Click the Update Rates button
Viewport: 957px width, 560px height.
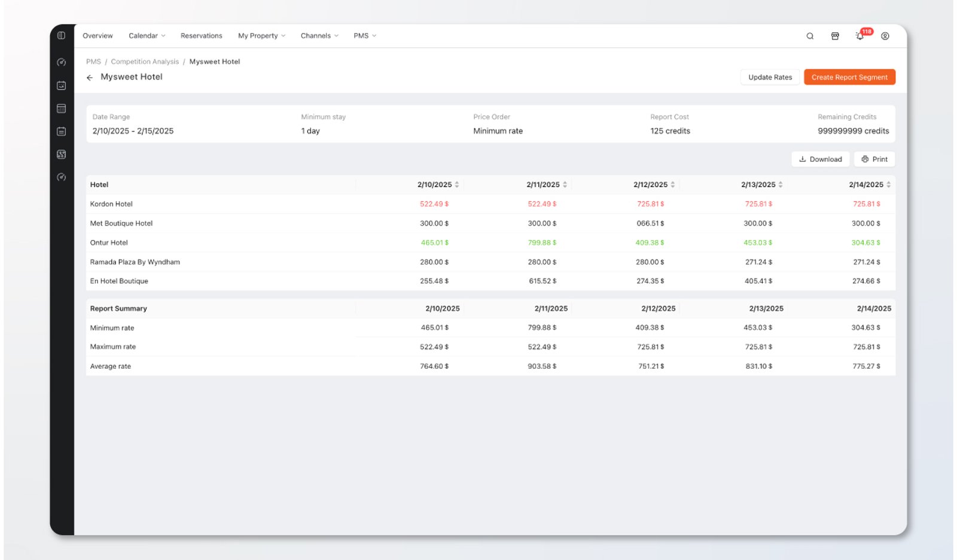point(770,77)
